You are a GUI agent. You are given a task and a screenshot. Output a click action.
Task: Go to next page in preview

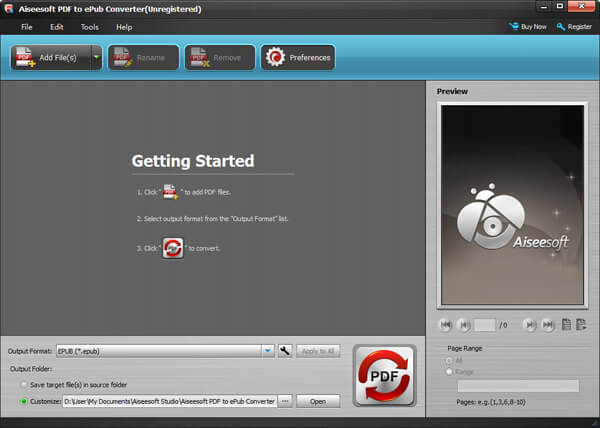tap(530, 325)
